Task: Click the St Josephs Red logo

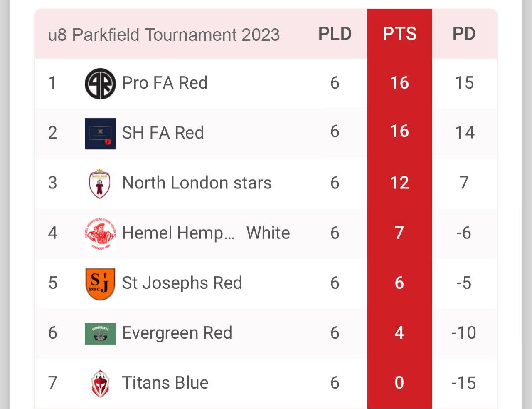Action: (x=100, y=284)
